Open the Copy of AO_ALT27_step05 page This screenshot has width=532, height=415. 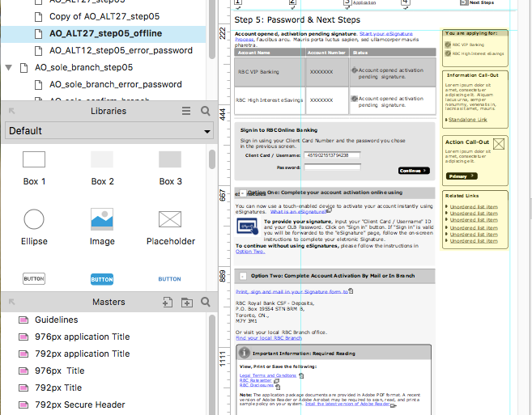[104, 16]
